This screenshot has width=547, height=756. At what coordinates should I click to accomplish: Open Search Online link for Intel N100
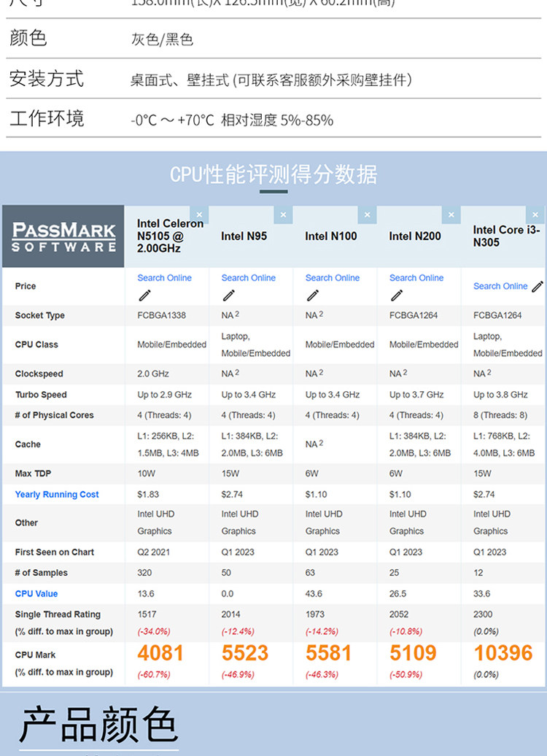pyautogui.click(x=332, y=278)
